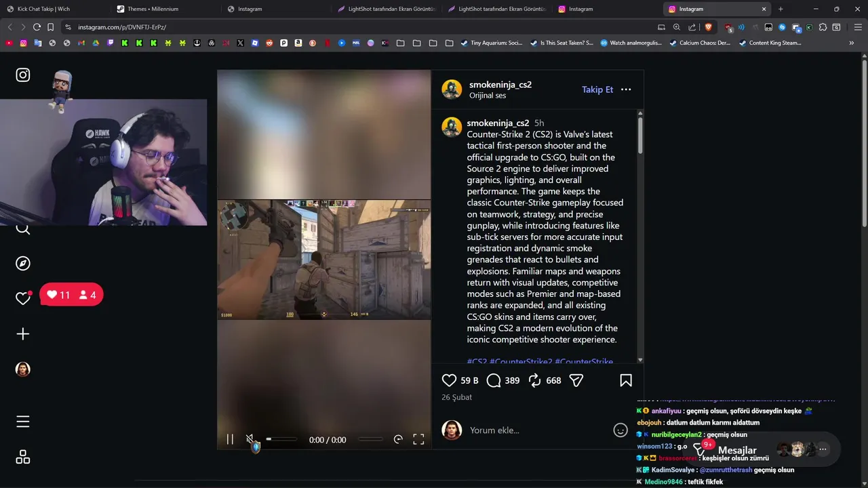
Task: Open comments via the speech bubble icon
Action: (494, 381)
